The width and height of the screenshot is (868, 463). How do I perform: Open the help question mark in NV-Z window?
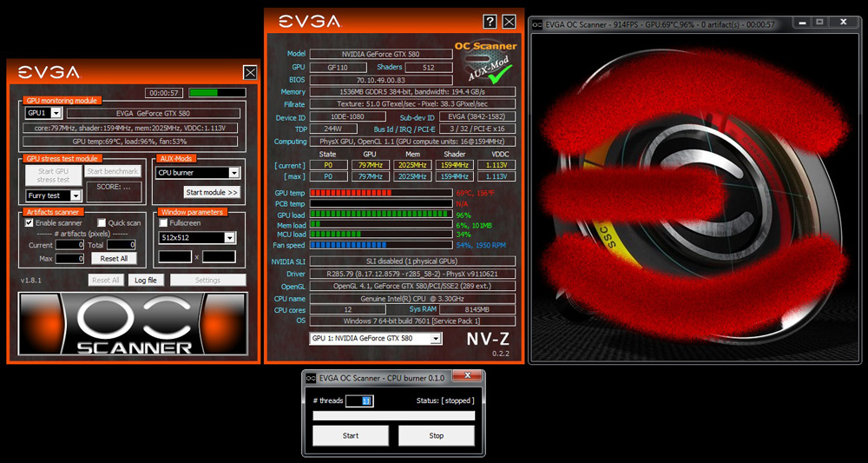tap(490, 22)
